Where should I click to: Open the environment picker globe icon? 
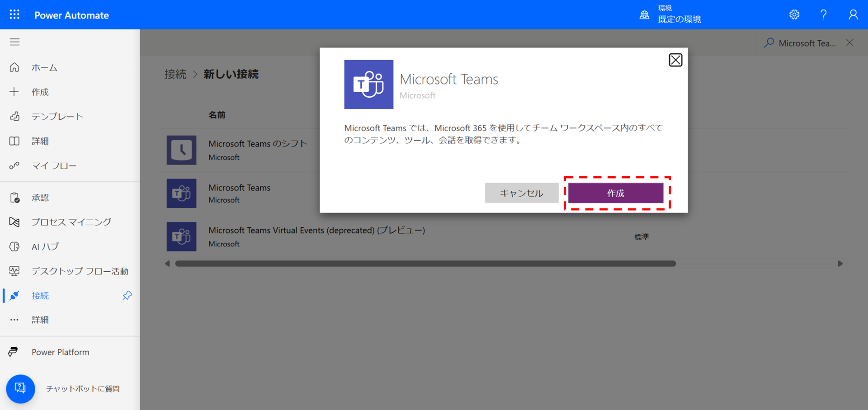[644, 15]
